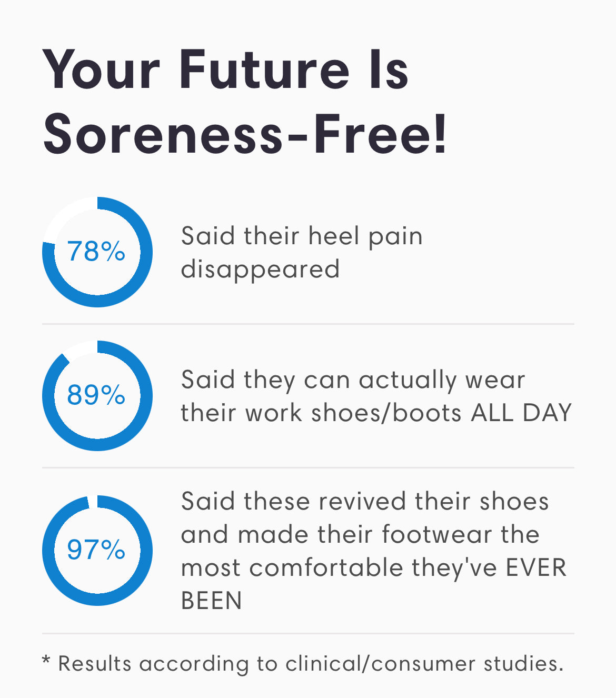Click 'most comfortable they've' text line
616x698 pixels.
coord(339,567)
